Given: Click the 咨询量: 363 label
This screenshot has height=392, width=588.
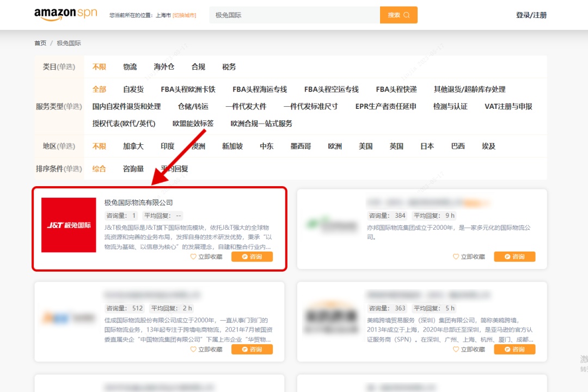Looking at the screenshot, I should [x=387, y=308].
